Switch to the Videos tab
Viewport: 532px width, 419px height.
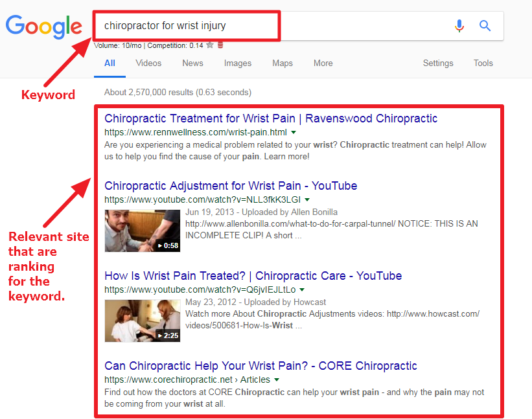148,63
